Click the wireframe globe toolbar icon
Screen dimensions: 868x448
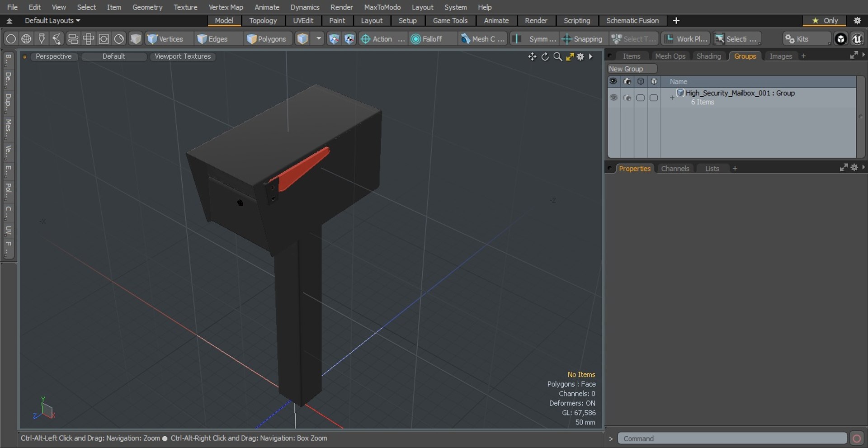(x=26, y=39)
